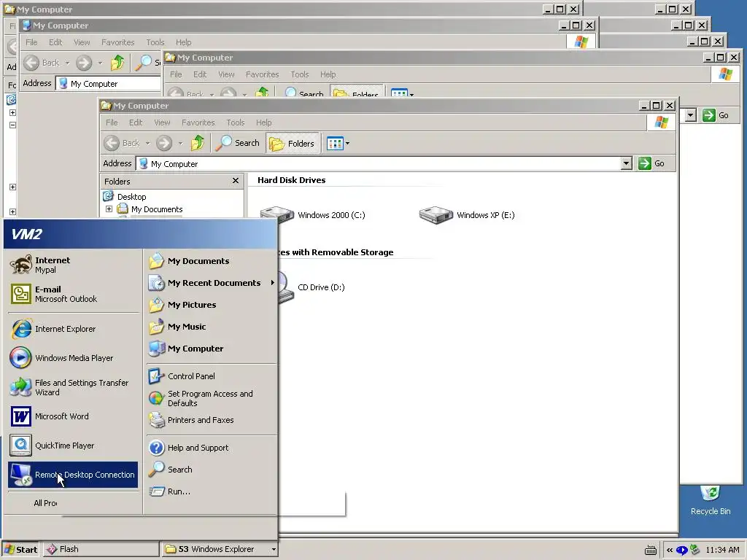
Task: Click the Start button
Action: point(21,549)
